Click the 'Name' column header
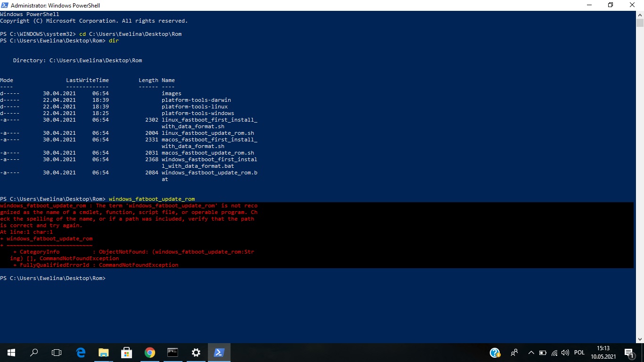The image size is (644, 362). point(168,80)
